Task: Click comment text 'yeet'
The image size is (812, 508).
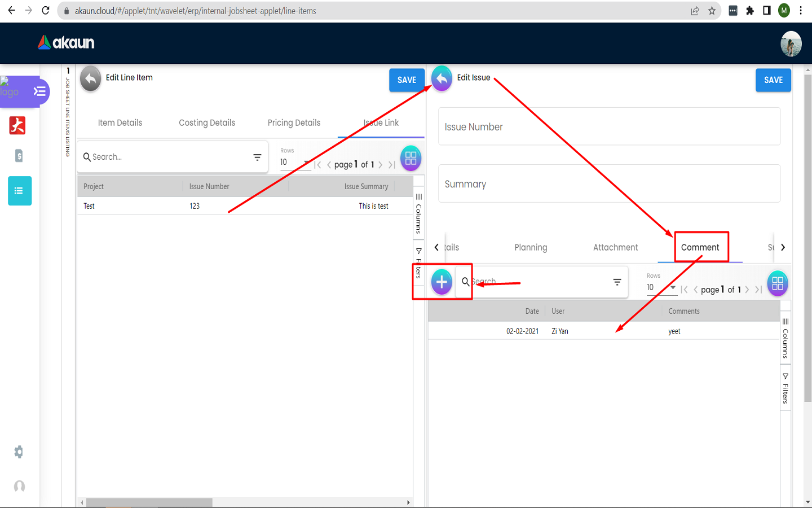Action: (674, 331)
